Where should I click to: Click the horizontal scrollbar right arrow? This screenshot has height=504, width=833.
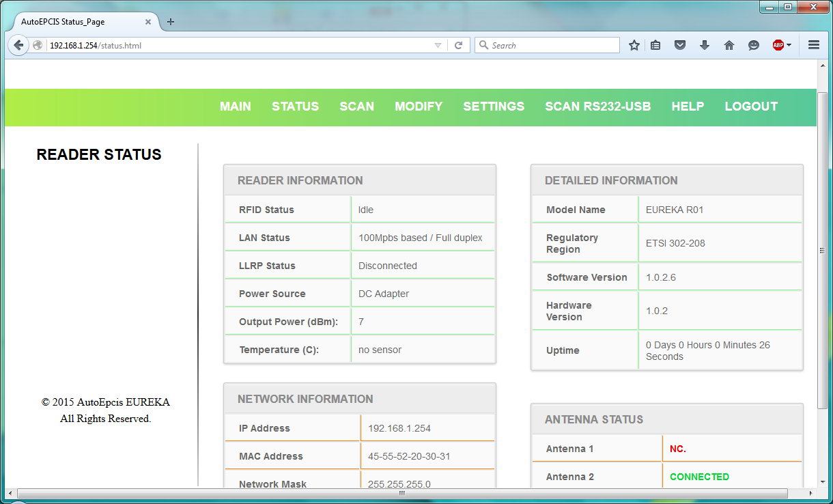pos(810,492)
